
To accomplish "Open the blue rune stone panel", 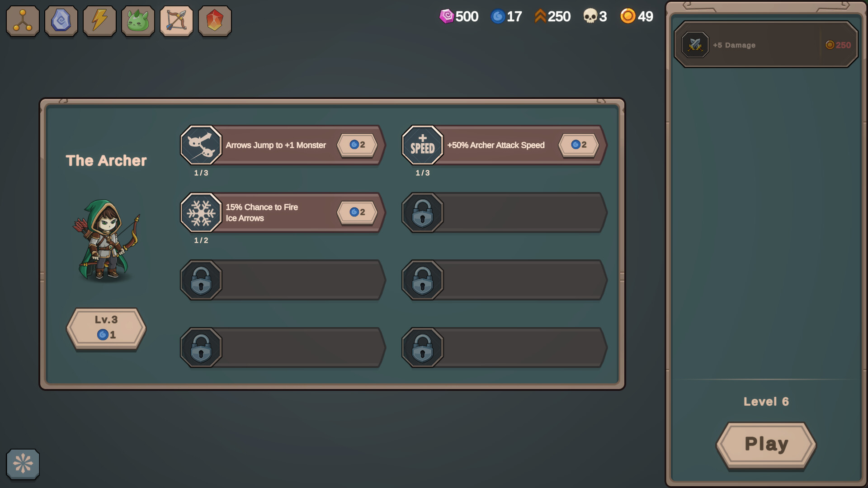I will click(61, 21).
